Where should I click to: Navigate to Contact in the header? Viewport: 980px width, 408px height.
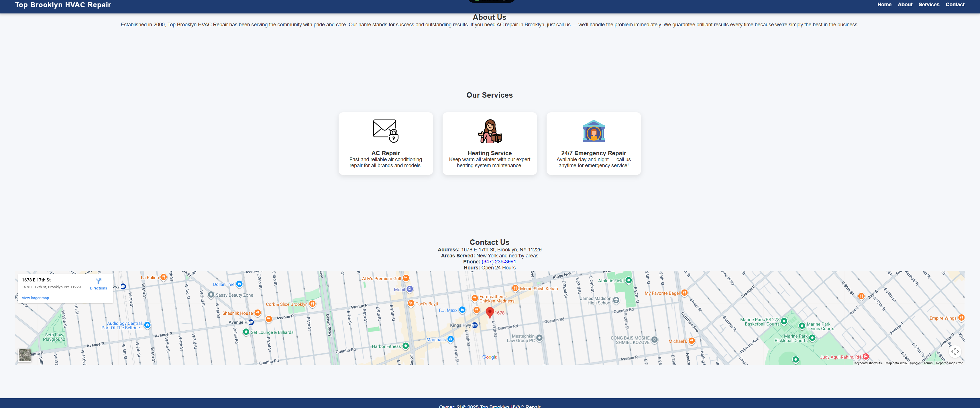[955, 5]
